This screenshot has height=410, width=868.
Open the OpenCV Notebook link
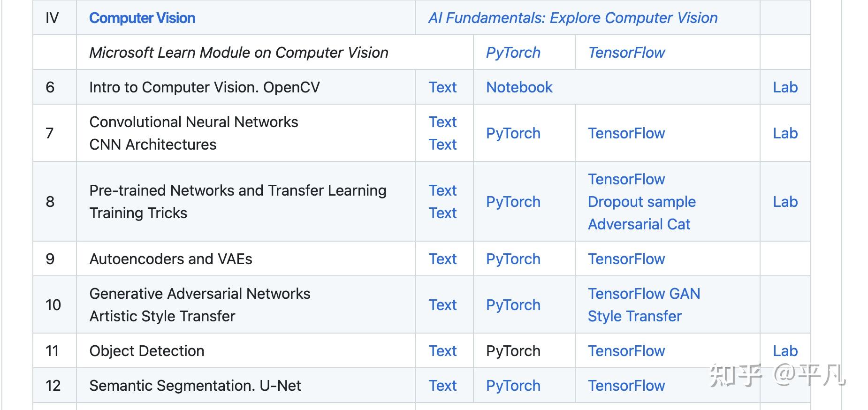coord(519,87)
